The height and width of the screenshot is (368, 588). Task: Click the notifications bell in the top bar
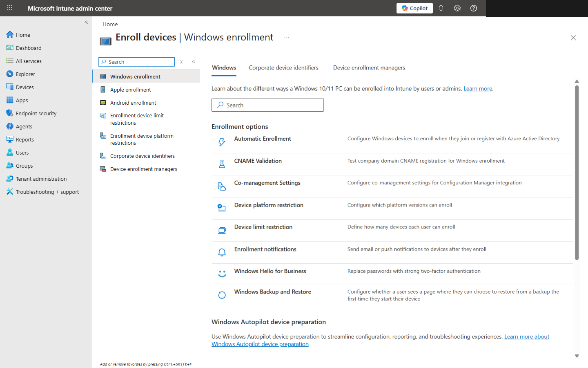(441, 8)
